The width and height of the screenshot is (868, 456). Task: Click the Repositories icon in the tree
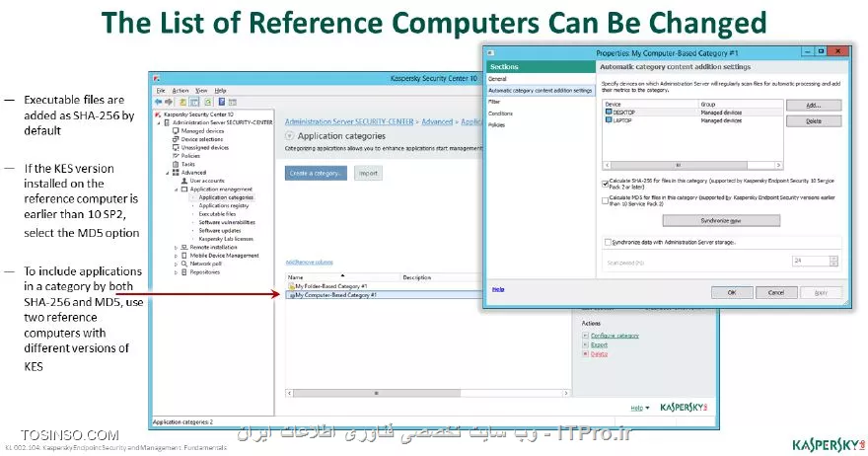(x=184, y=272)
